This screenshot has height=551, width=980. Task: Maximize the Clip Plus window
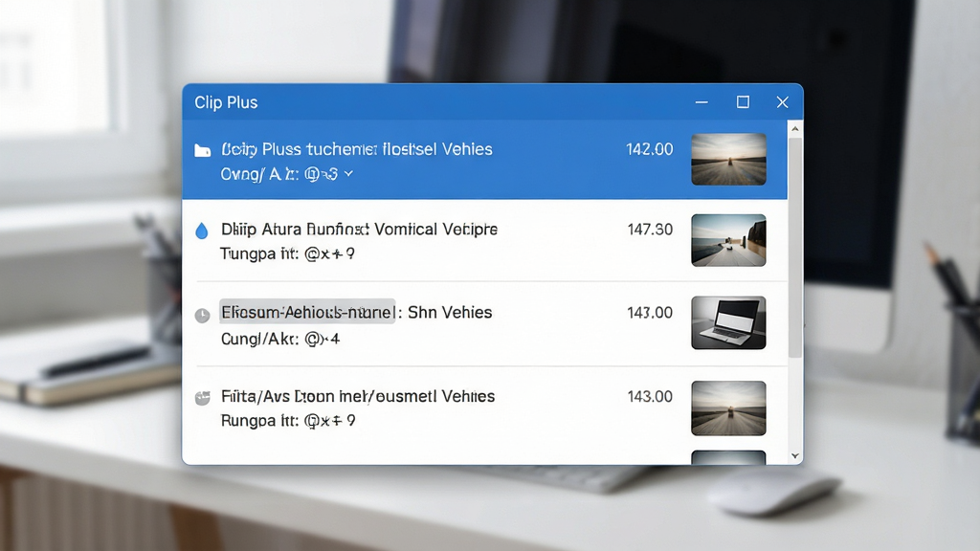(x=743, y=101)
